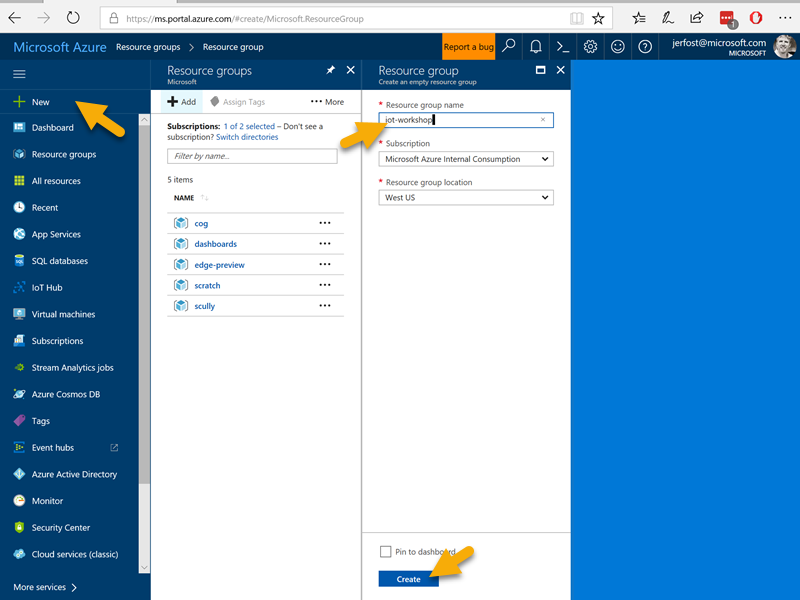Open help question mark icon
800x600 pixels.
[645, 46]
